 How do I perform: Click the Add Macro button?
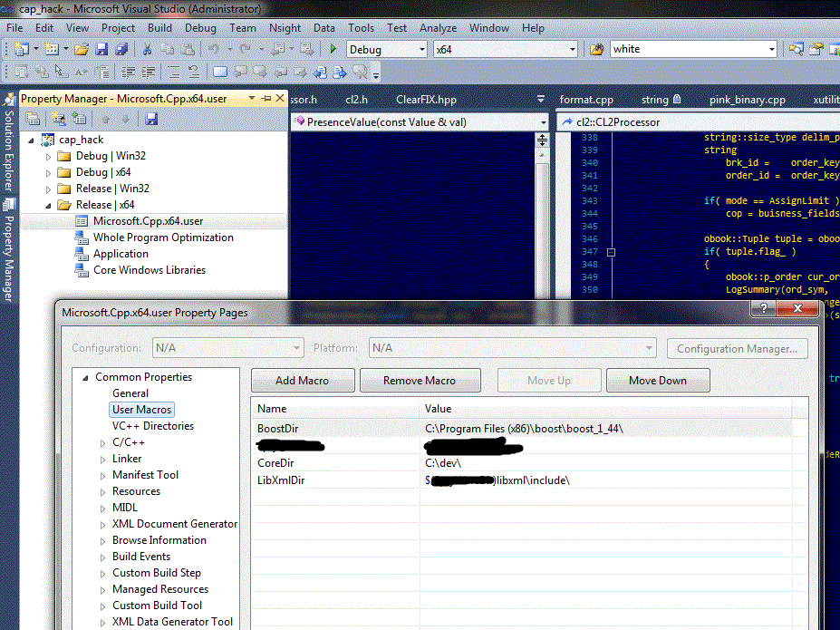pos(303,381)
